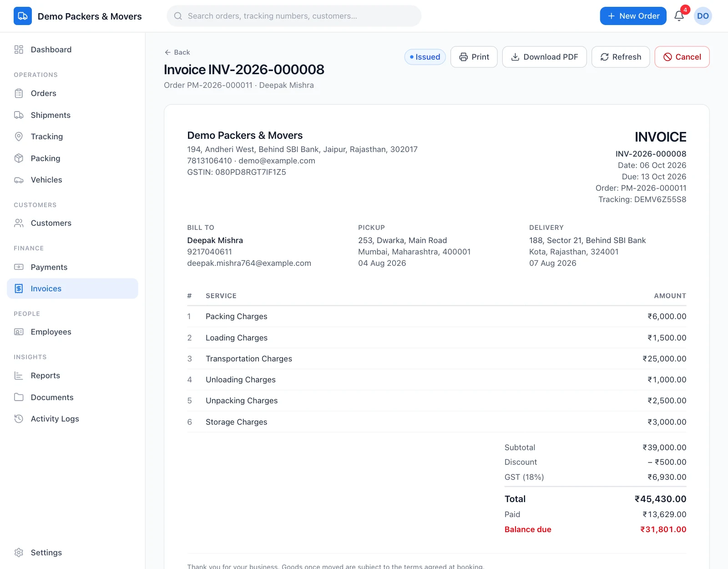Viewport: 728px width, 569px height.
Task: Select the Invoices menu item
Action: (72, 289)
